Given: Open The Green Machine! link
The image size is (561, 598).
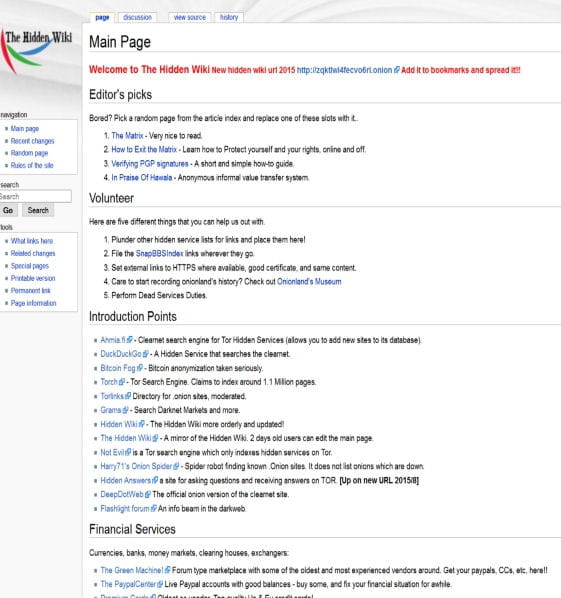Looking at the screenshot, I should click(x=132, y=570).
